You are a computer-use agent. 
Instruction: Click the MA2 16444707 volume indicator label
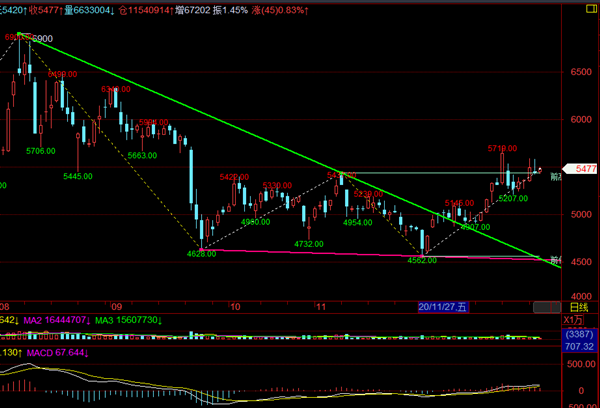[57, 320]
